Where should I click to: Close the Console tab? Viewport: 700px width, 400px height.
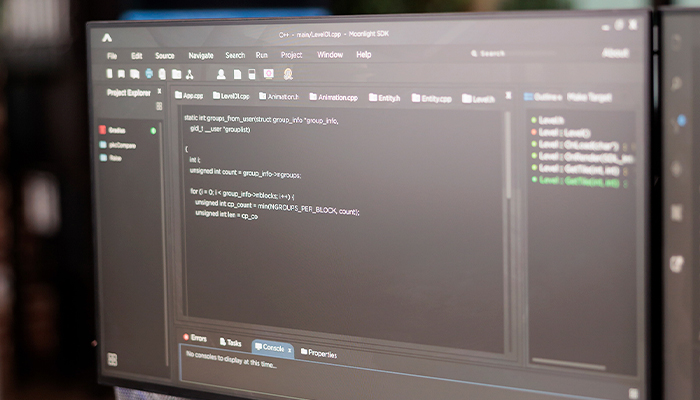(x=290, y=351)
